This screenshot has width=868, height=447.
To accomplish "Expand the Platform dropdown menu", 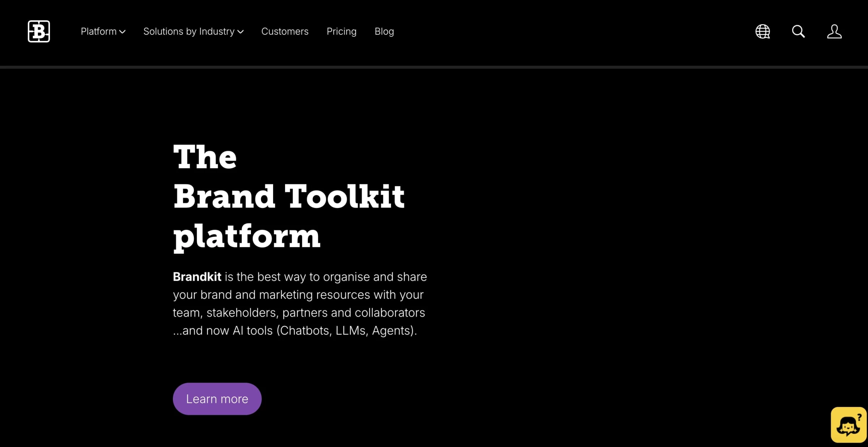I will pyautogui.click(x=103, y=31).
